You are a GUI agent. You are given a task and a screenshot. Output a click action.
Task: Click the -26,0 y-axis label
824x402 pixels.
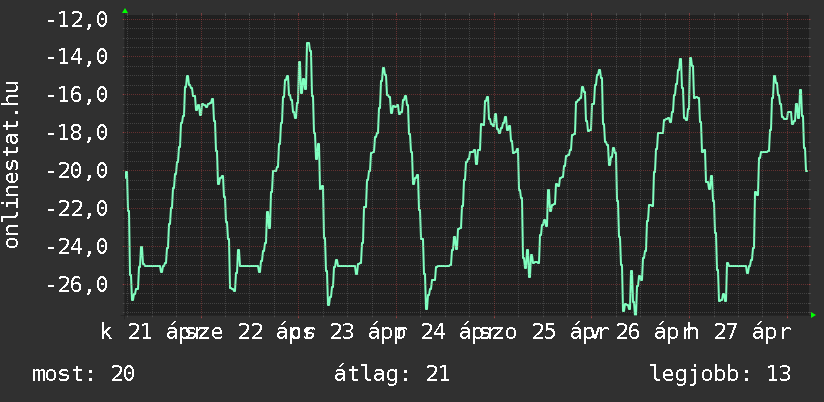click(77, 285)
